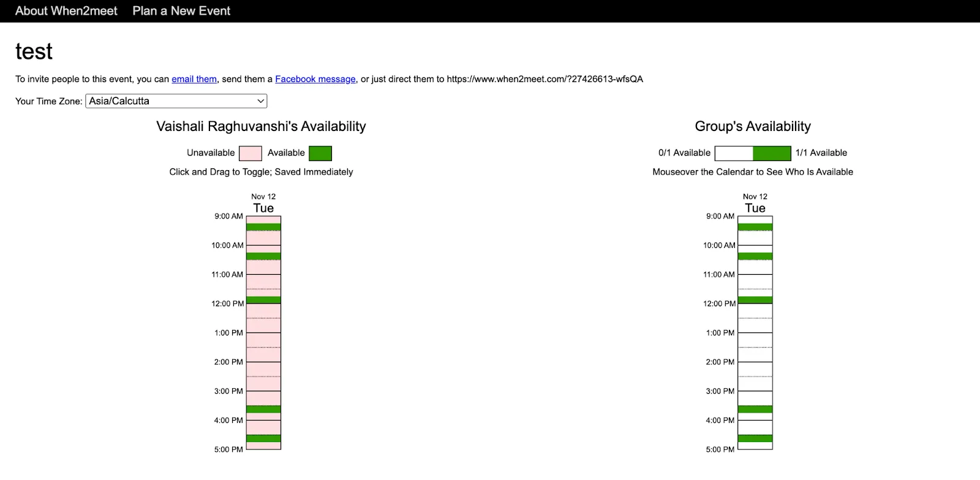This screenshot has height=480, width=980.
Task: Click the 'Group's Availability' heading
Action: coord(753,126)
